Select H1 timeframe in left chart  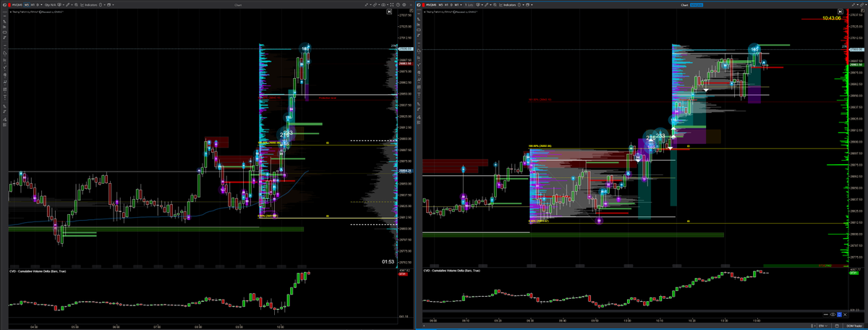33,4
